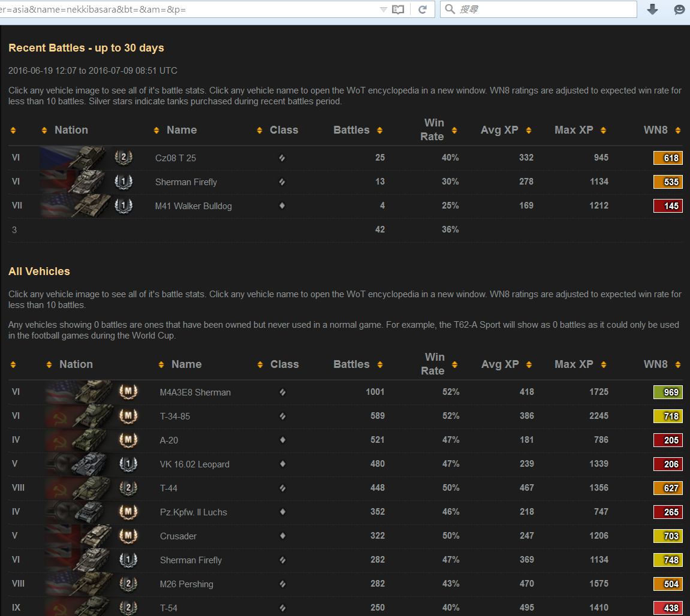Open the browser downloads arrow icon
The height and width of the screenshot is (616, 690).
(652, 10)
